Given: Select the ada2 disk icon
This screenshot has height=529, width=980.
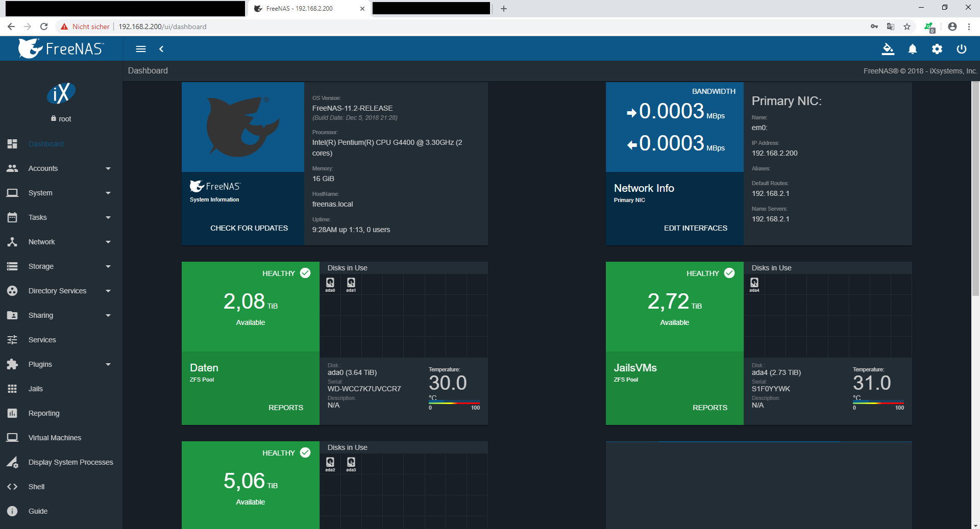Looking at the screenshot, I should (330, 464).
